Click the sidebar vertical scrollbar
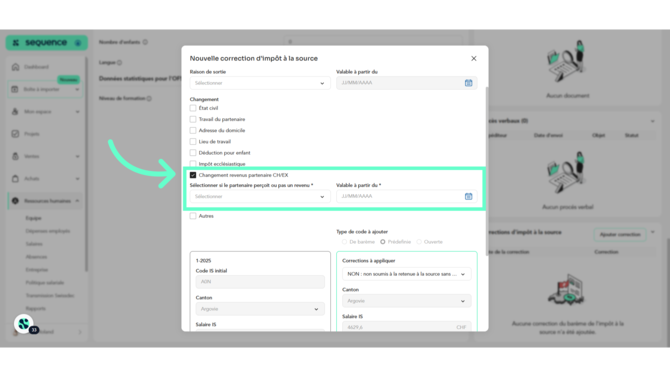 86,165
